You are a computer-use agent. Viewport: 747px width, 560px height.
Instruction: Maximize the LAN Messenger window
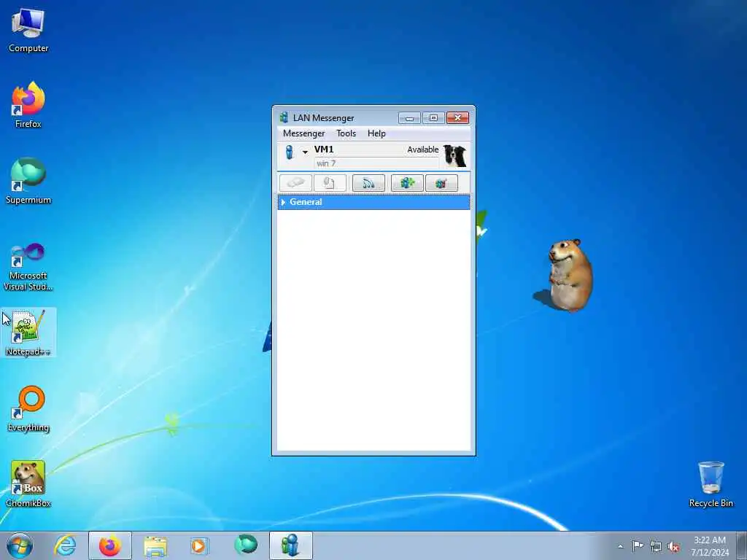pos(433,117)
